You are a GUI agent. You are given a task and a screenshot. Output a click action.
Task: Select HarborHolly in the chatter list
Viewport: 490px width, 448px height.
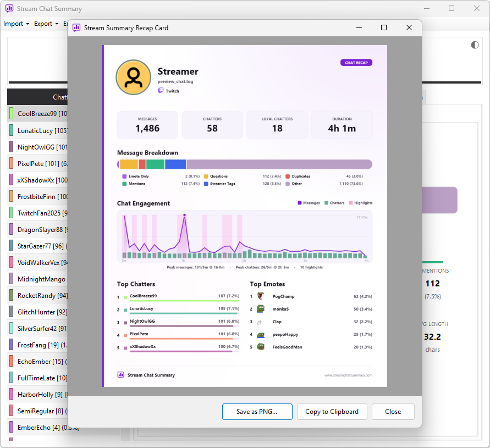pos(37,395)
